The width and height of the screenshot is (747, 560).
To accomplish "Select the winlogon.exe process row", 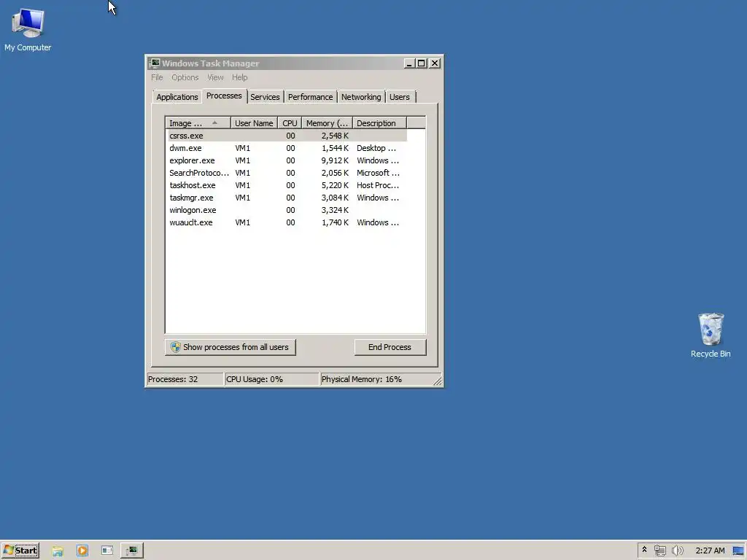I will (x=287, y=210).
